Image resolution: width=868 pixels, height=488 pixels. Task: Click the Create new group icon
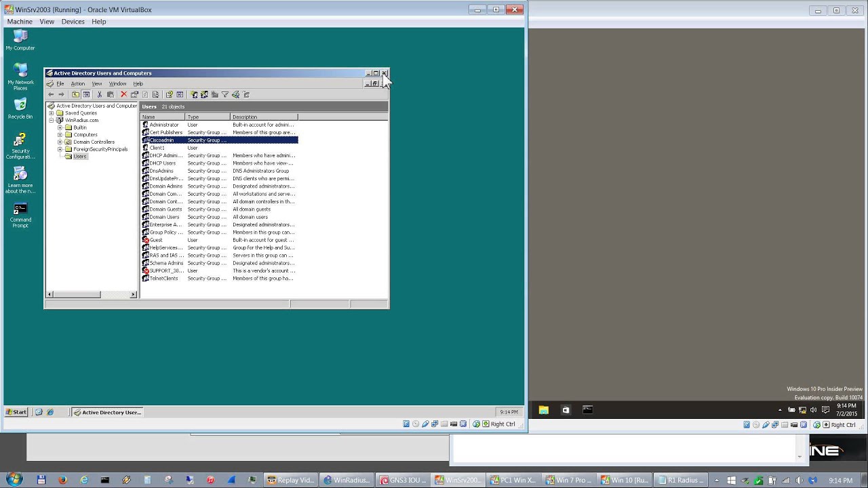click(x=204, y=94)
